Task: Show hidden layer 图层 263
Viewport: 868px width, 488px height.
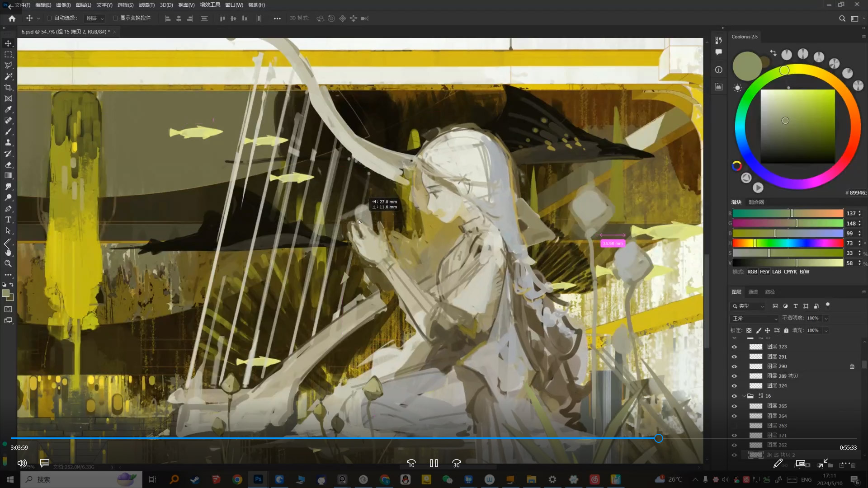Action: (734, 426)
